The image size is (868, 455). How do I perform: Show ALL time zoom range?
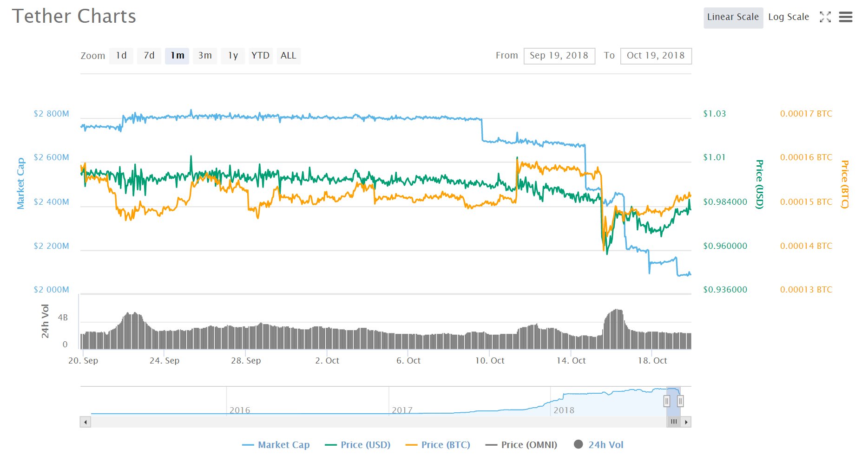tap(289, 56)
